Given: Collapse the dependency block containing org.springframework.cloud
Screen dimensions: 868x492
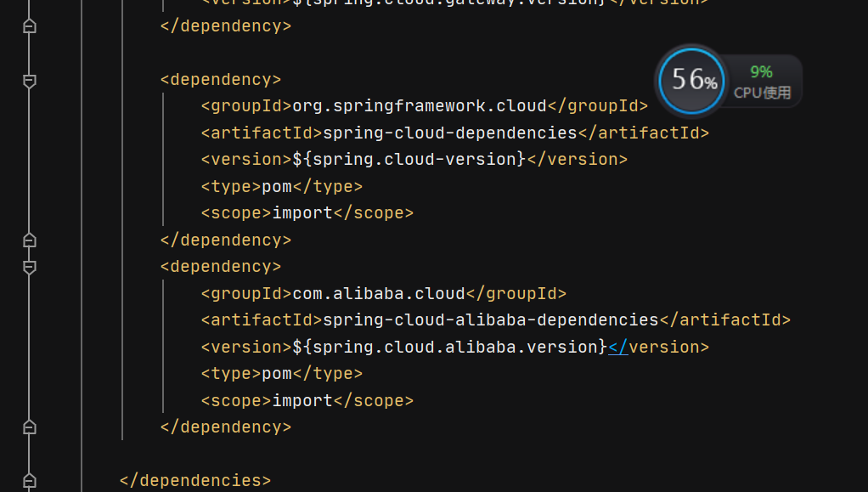Looking at the screenshot, I should click(x=30, y=81).
